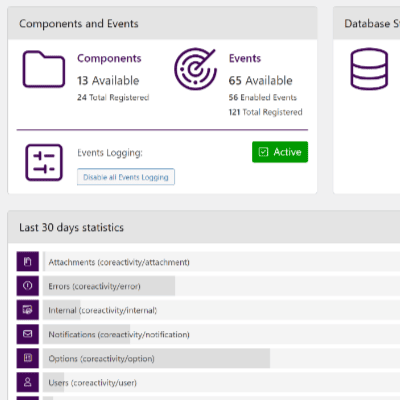Toggle the green Active status button
This screenshot has width=400, height=400.
click(x=280, y=152)
